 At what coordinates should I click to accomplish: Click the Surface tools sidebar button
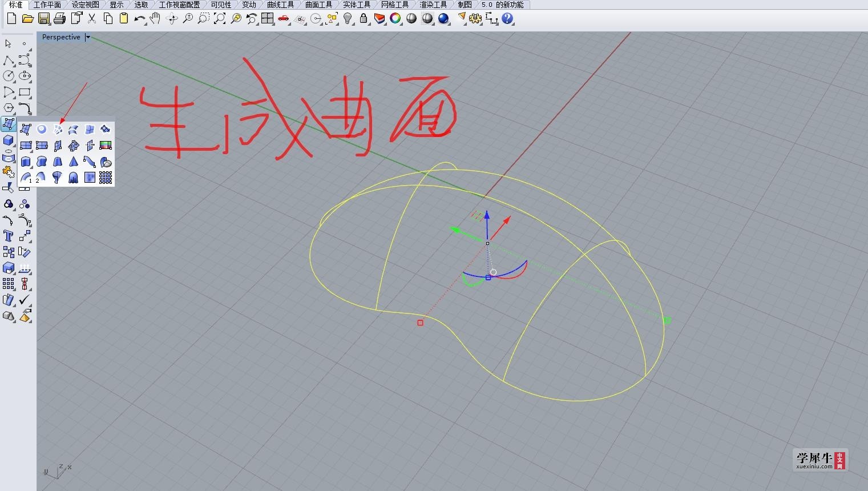(9, 124)
